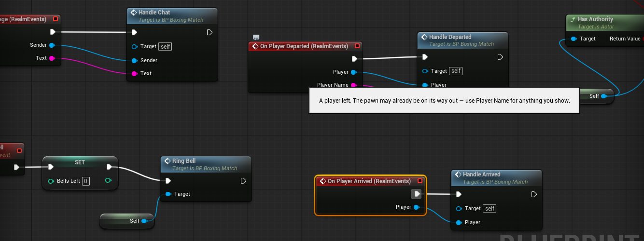Click the self value box on Handle Arrived Target
The image size is (644, 241).
pos(490,208)
